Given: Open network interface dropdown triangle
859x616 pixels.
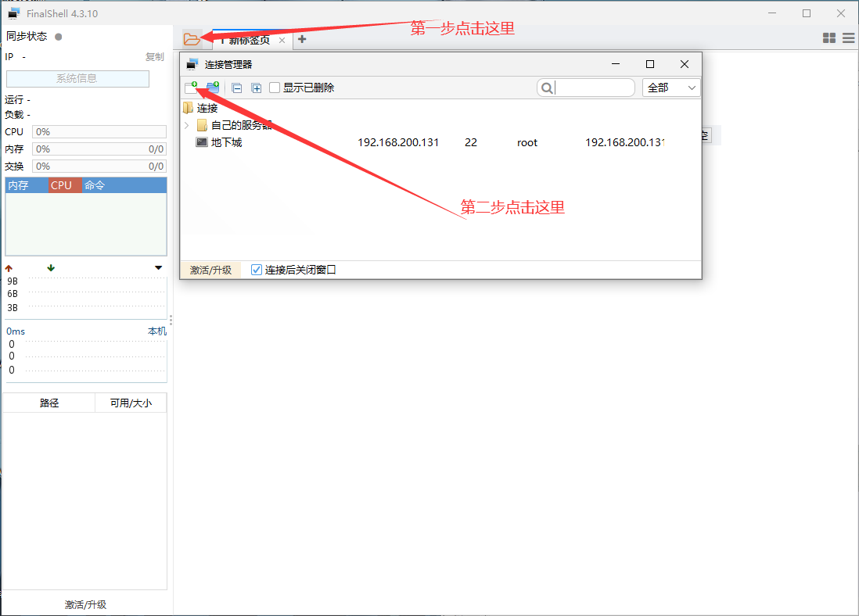Looking at the screenshot, I should point(159,268).
